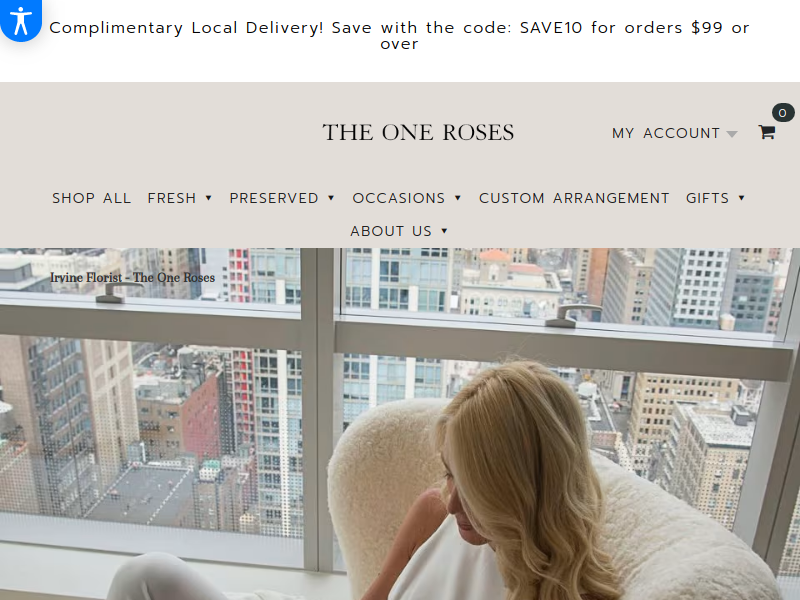Select the Fresh menu item

pyautogui.click(x=172, y=198)
